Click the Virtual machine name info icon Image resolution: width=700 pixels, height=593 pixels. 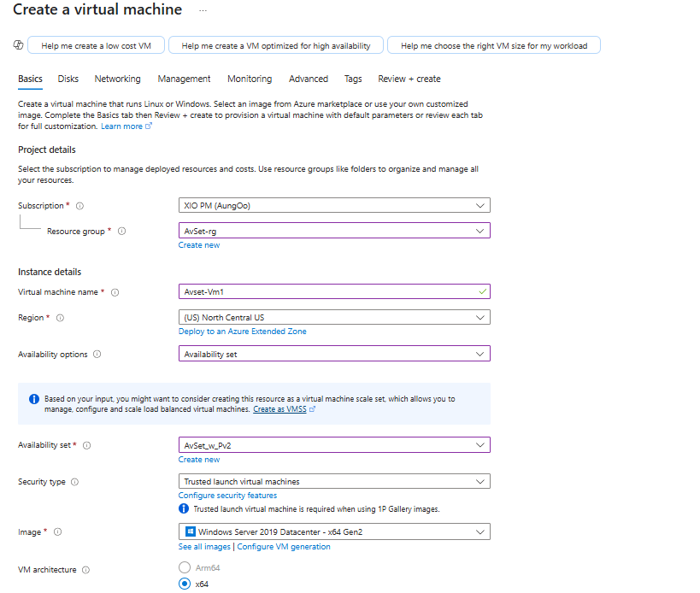[115, 292]
